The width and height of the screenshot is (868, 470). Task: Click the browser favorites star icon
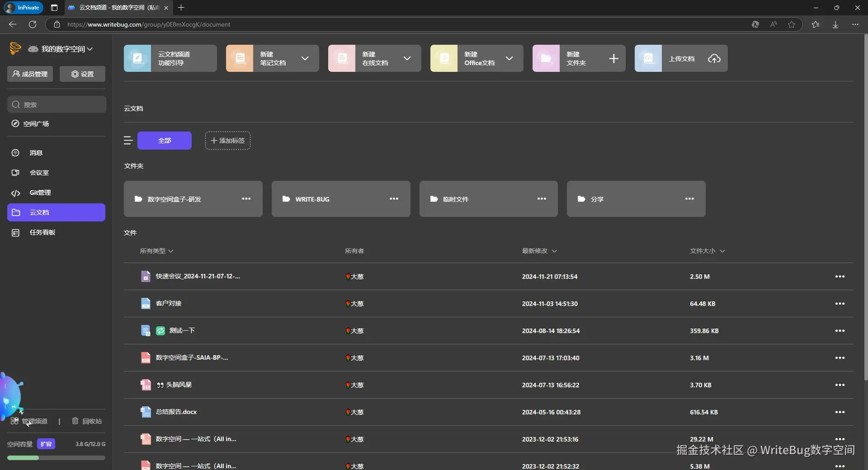coord(791,24)
